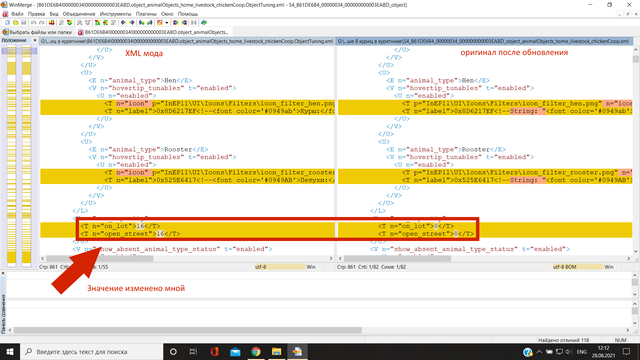Click left pane horizontal scrollbar left arrow
The width and height of the screenshot is (640, 360).
click(42, 258)
